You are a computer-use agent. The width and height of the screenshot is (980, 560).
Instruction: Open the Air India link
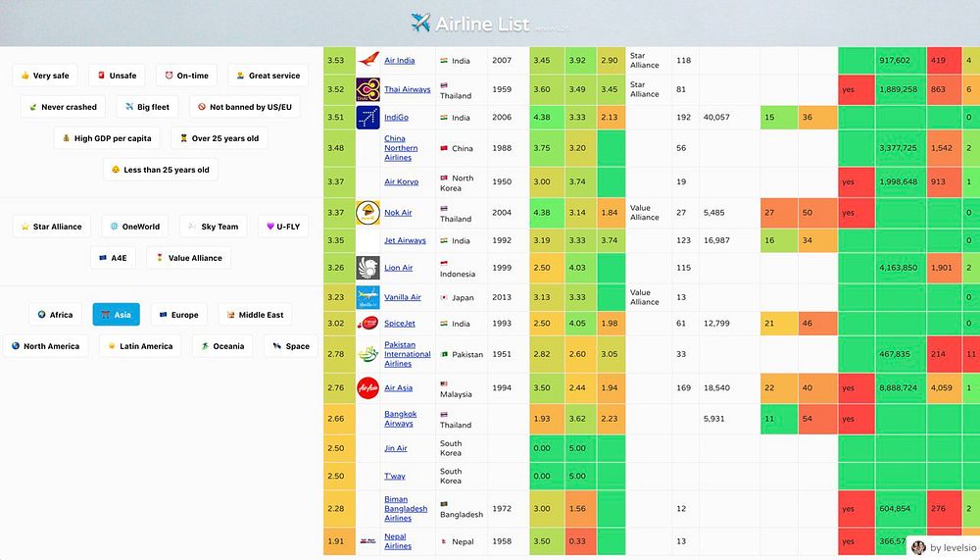[x=400, y=60]
